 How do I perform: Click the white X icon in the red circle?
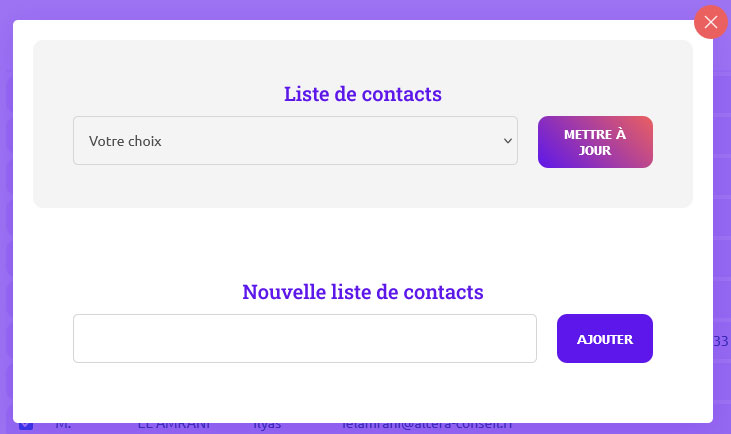[711, 22]
